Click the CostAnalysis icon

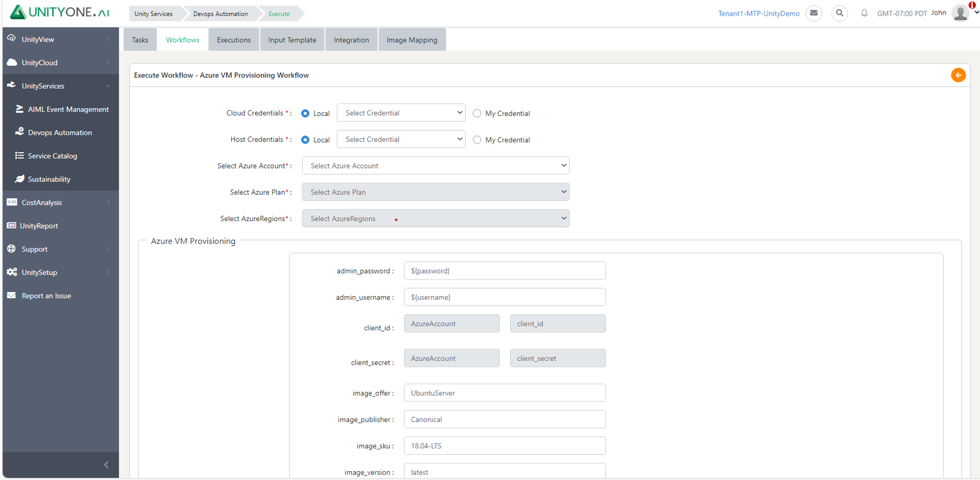tap(12, 202)
